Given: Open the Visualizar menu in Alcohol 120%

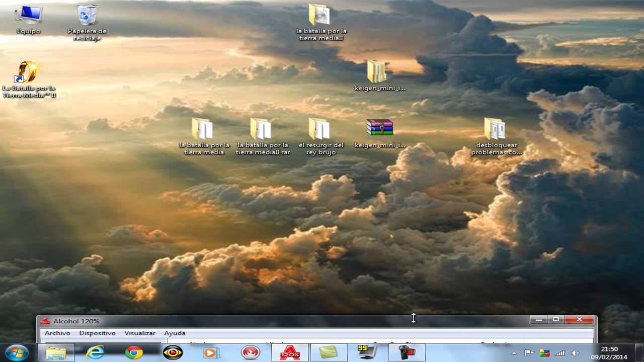Looking at the screenshot, I should point(140,333).
